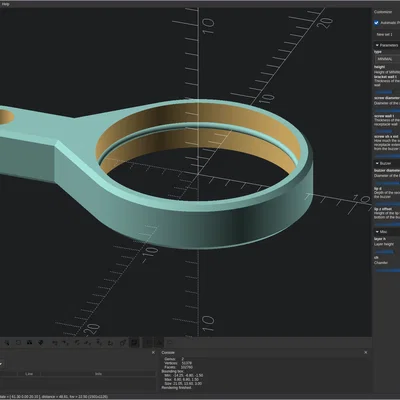
Task: Click the View All toolbar icon
Action: pyautogui.click(x=7, y=342)
